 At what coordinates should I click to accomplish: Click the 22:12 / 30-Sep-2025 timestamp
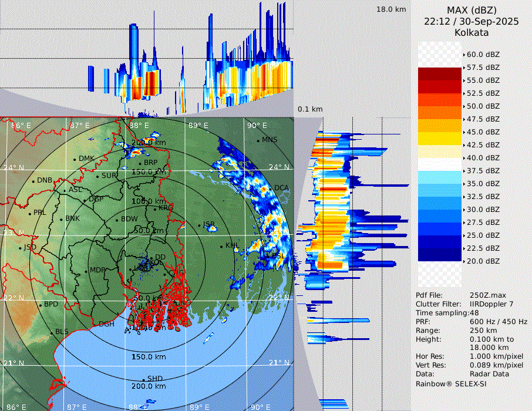tap(472, 21)
